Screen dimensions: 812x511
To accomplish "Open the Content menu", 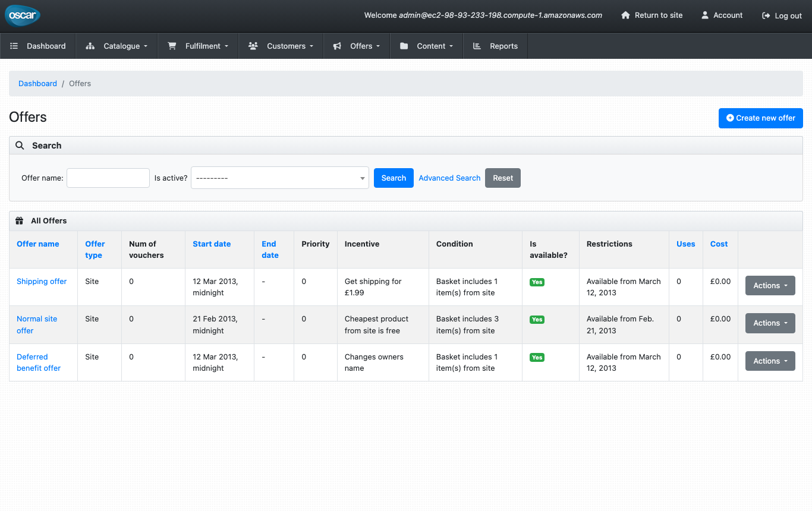I will coord(426,46).
